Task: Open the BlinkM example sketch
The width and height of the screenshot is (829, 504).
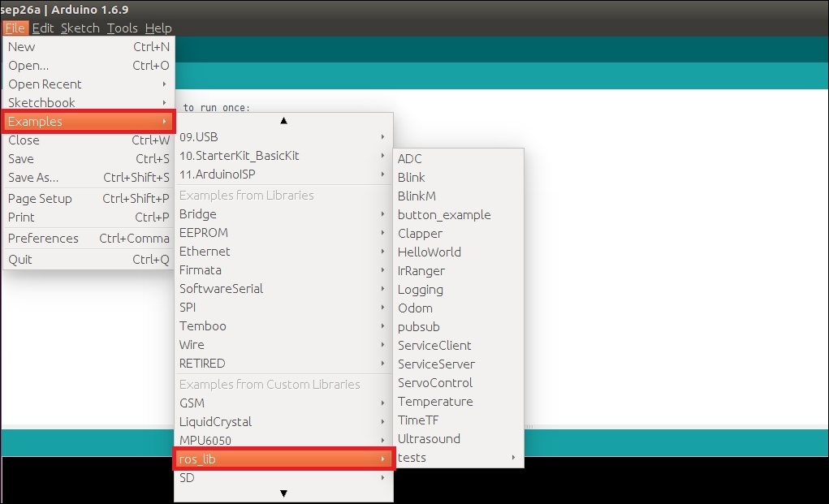Action: pyautogui.click(x=459, y=196)
